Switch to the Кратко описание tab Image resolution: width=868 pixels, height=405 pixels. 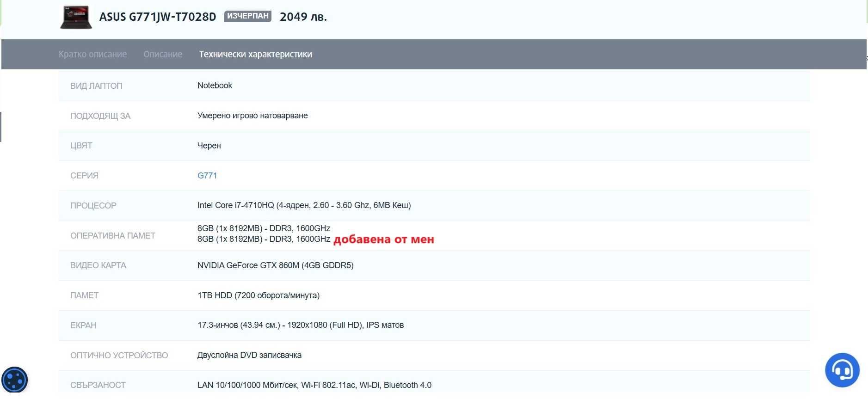point(92,54)
